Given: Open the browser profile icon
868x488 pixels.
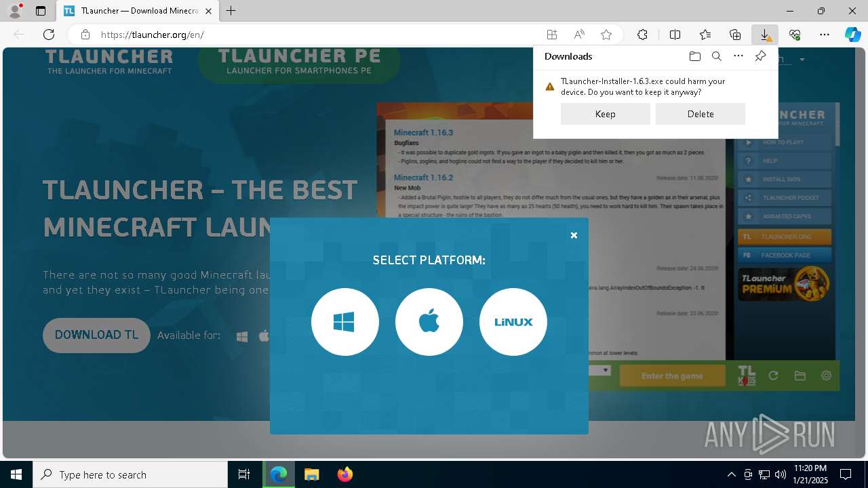Looking at the screenshot, I should (x=15, y=11).
